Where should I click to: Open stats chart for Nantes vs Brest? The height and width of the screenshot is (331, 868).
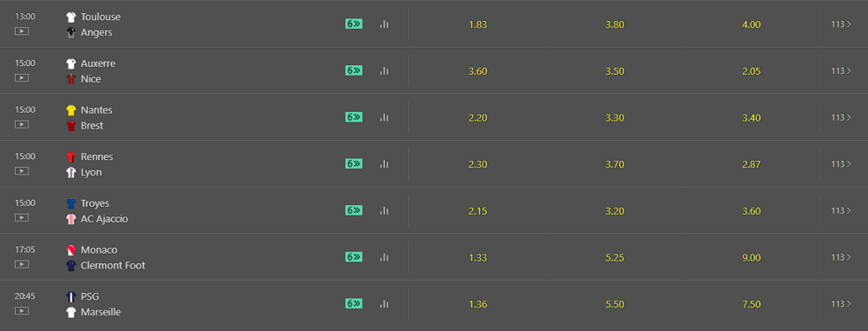pyautogui.click(x=385, y=117)
